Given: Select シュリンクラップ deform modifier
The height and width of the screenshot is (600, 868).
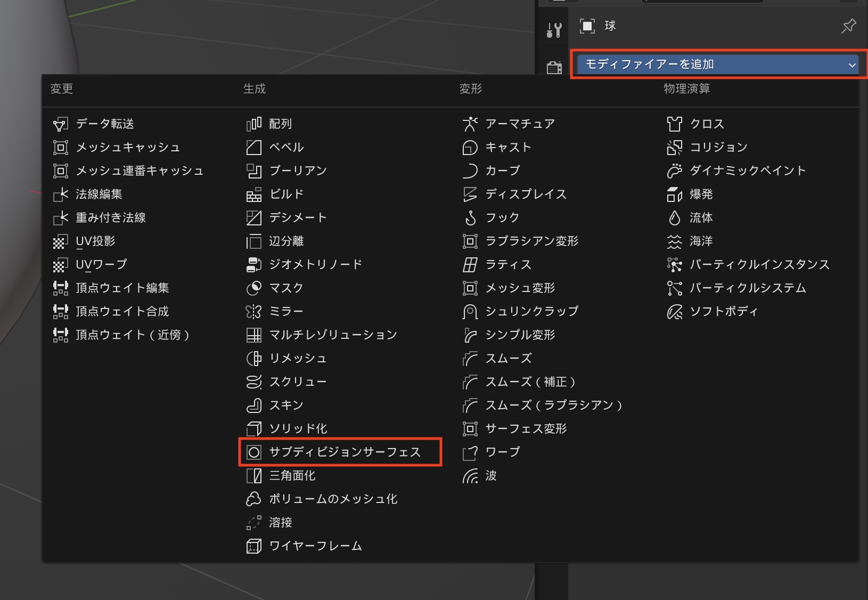Looking at the screenshot, I should pos(531,312).
